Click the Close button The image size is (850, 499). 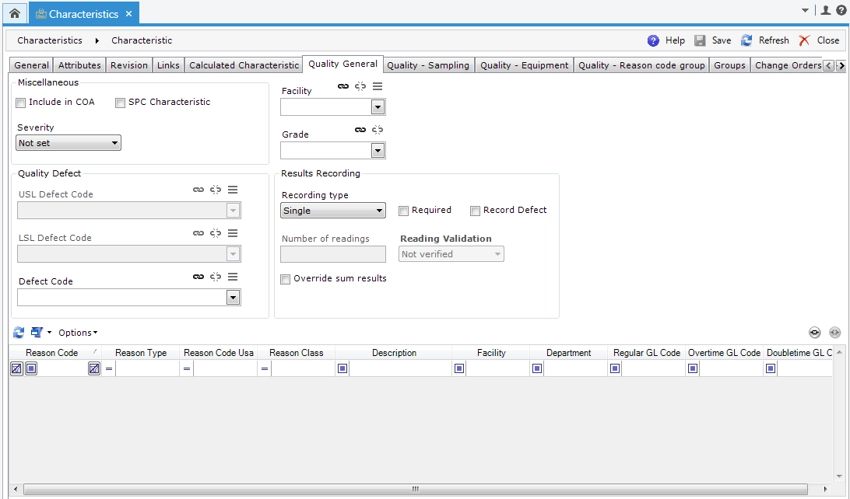(818, 41)
